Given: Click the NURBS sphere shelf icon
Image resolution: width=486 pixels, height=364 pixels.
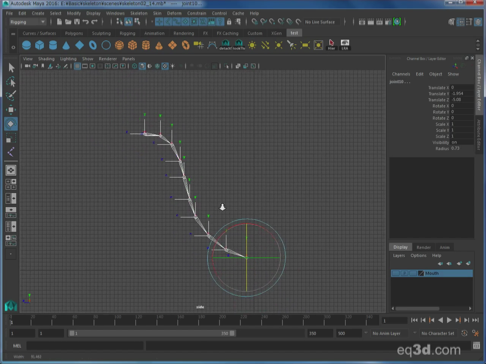Looking at the screenshot, I should point(26,45).
